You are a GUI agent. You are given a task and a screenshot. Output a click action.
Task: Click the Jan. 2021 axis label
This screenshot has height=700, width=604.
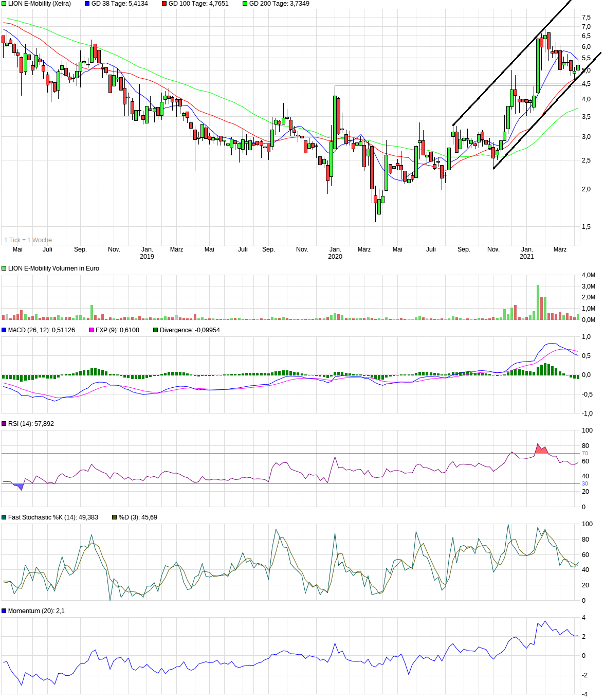(527, 252)
